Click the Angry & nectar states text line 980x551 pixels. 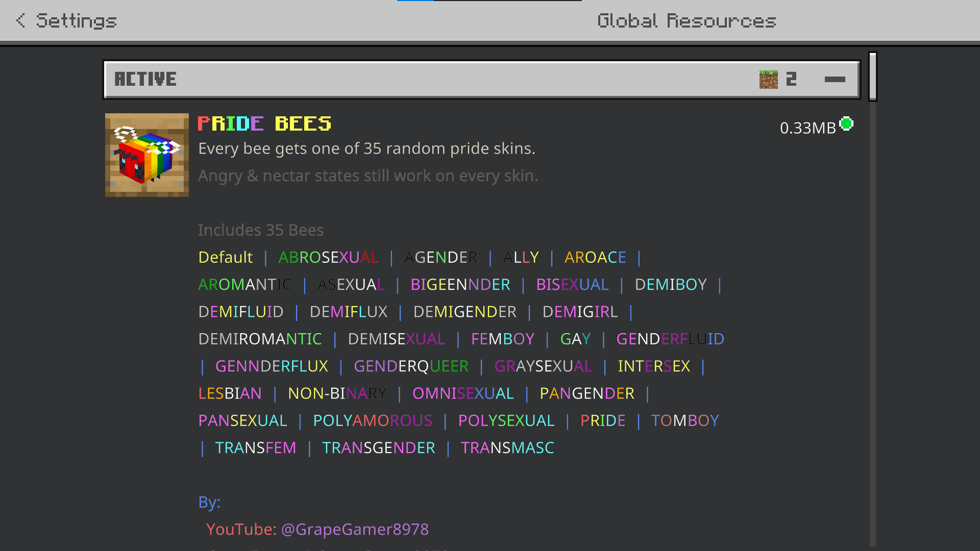tap(368, 176)
